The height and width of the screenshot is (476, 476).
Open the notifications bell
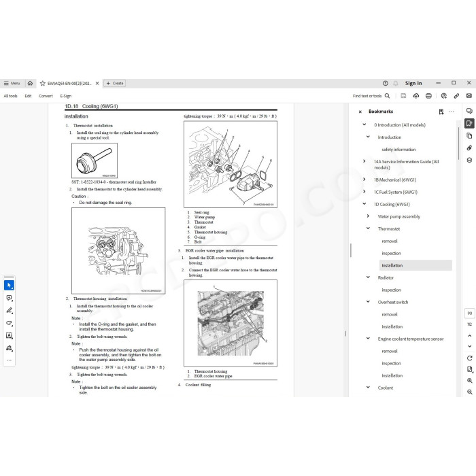pyautogui.click(x=395, y=83)
